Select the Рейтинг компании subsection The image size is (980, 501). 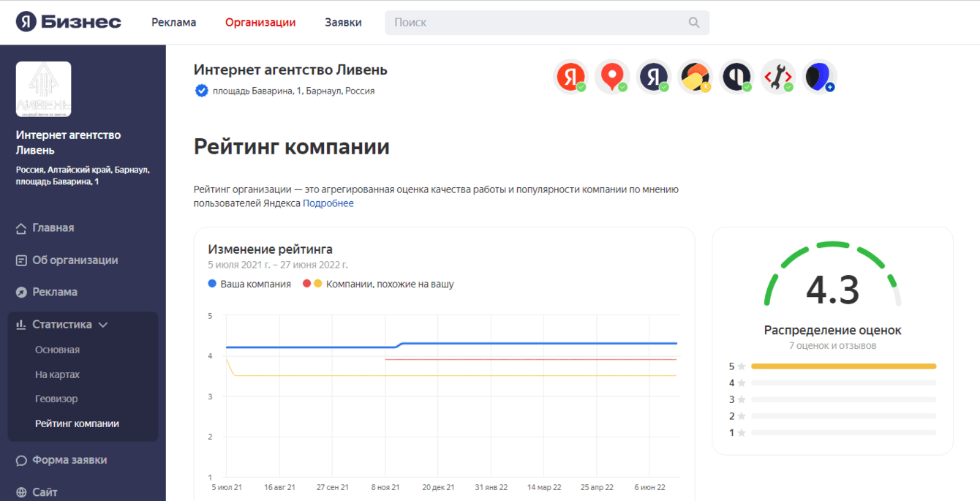tap(77, 423)
